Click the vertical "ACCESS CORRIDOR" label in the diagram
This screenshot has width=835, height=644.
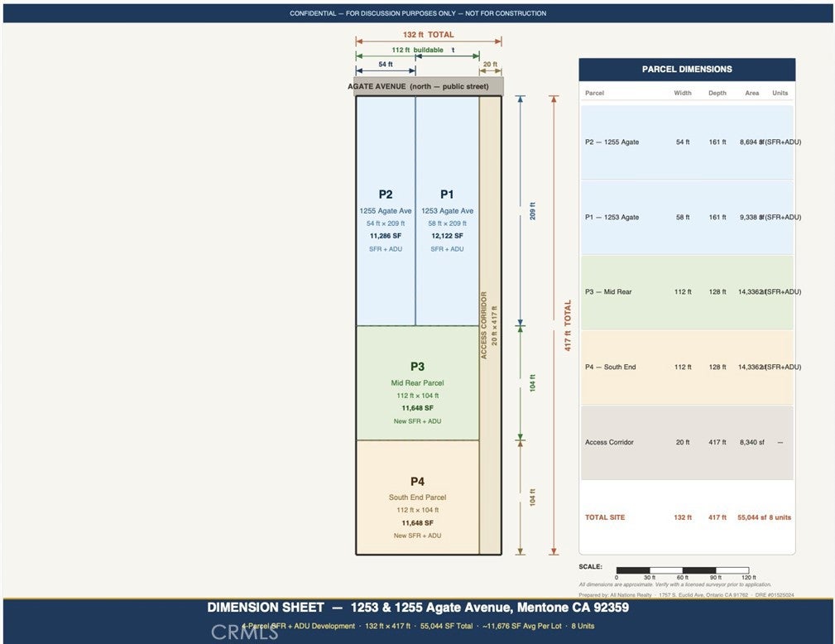[x=484, y=325]
